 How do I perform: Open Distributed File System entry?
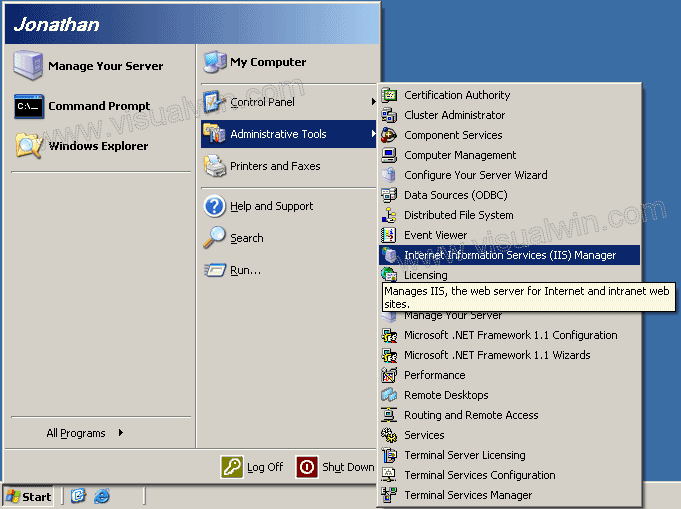[509, 215]
